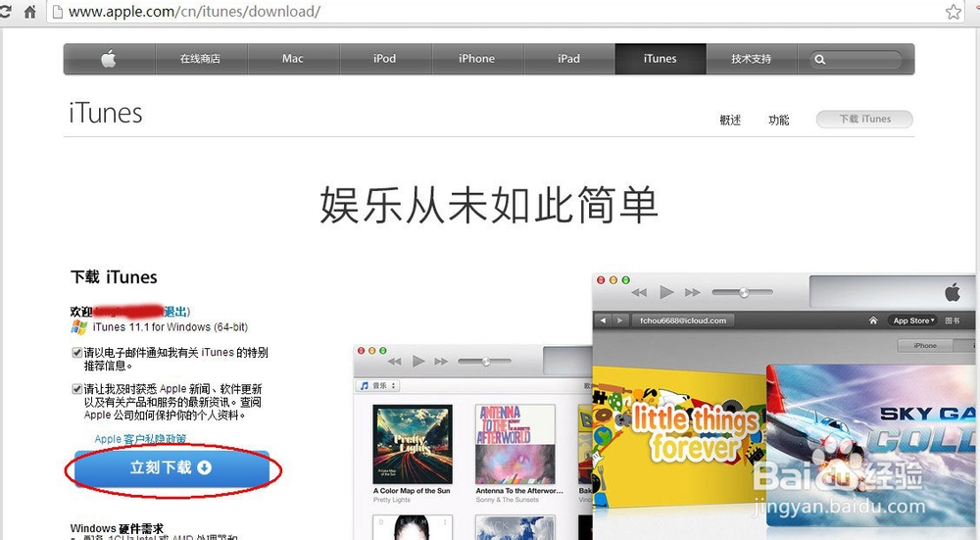Open the iPod navigation tab

[384, 59]
